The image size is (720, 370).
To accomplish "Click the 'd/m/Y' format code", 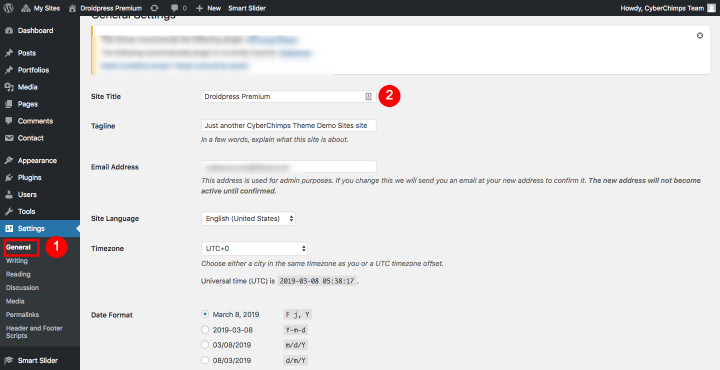I will (x=296, y=361).
